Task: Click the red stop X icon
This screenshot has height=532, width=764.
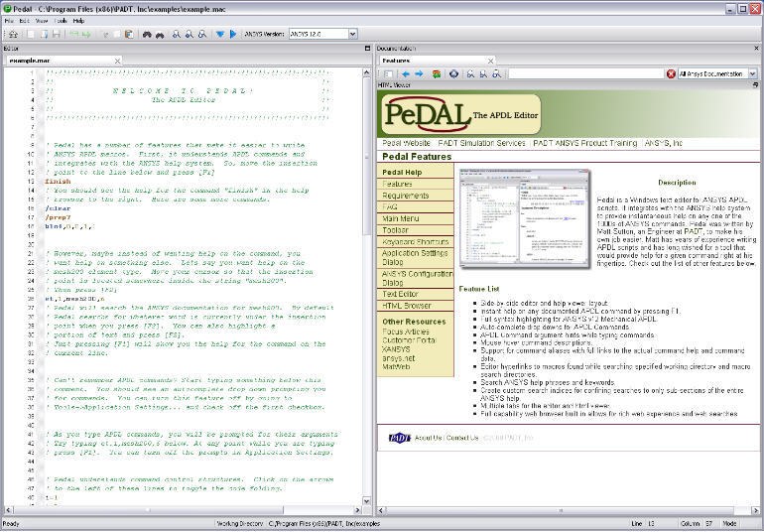Action: click(x=671, y=73)
